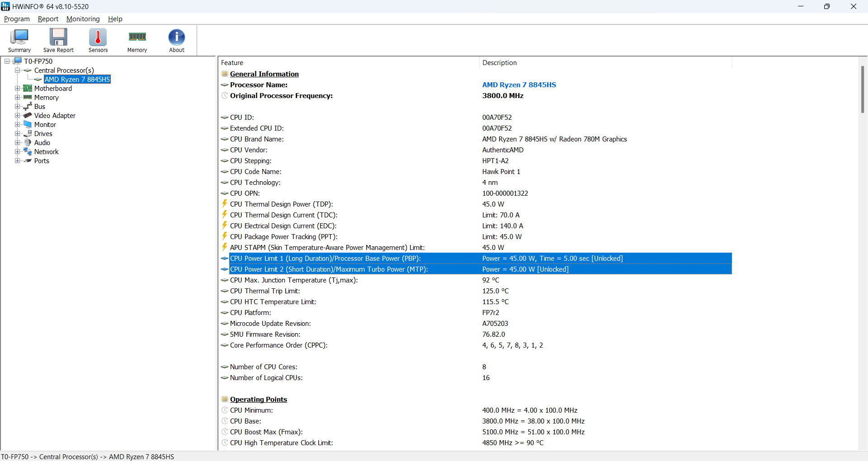Click the T0-FP750 computer icon
This screenshot has width=868, height=461.
point(18,61)
